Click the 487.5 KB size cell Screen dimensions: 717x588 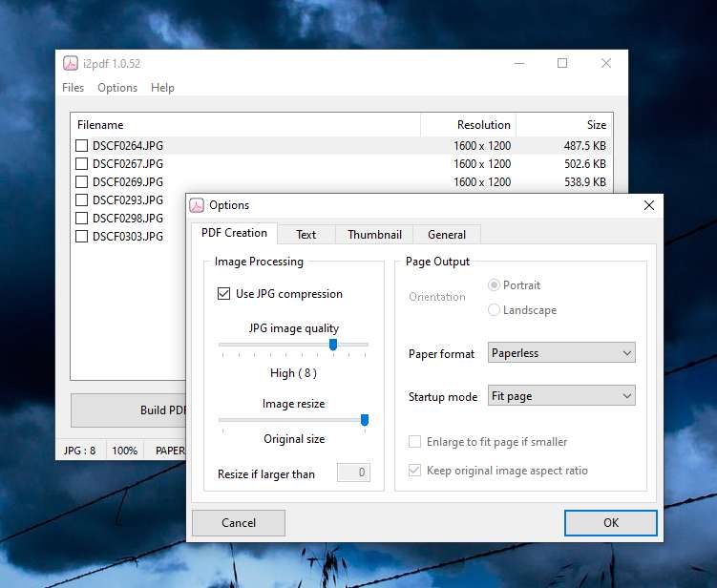pos(585,146)
